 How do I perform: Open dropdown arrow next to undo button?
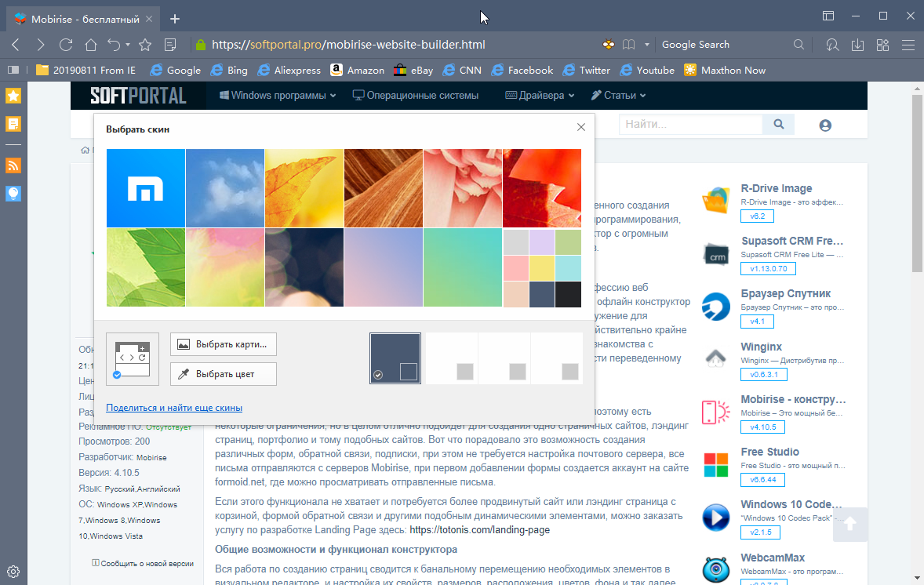point(128,45)
